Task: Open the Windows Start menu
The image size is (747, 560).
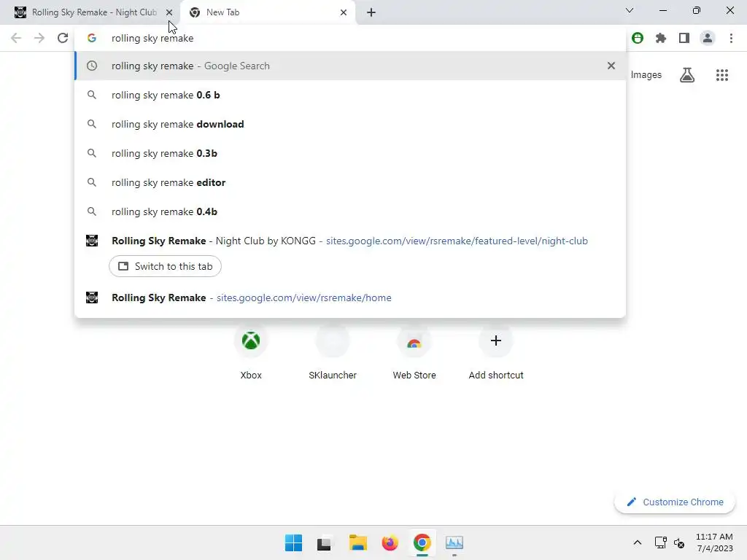Action: (x=293, y=542)
